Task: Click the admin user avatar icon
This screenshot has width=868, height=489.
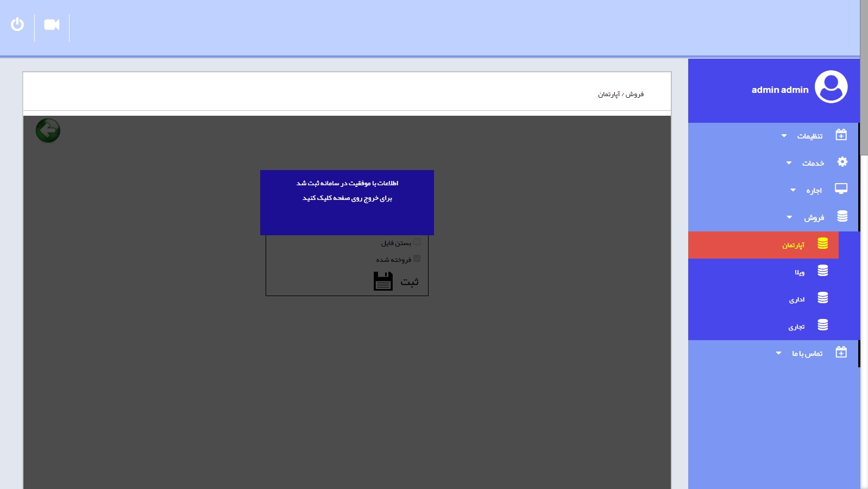Action: (x=831, y=87)
